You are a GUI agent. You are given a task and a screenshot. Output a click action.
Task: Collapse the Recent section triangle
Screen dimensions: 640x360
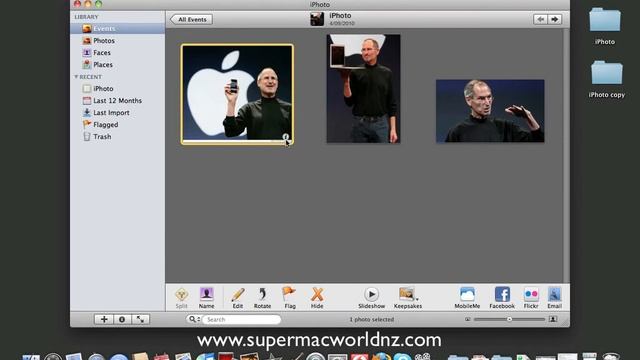tap(76, 77)
